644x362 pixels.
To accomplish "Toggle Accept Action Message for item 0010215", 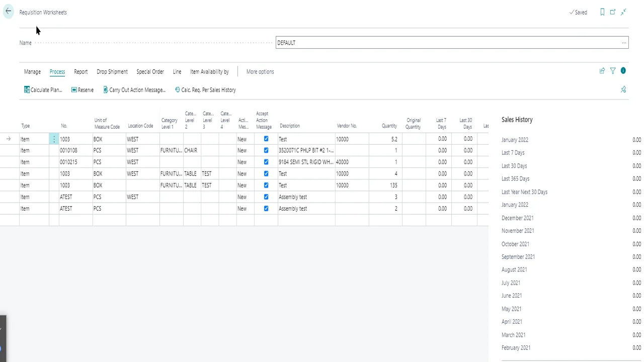I will click(x=266, y=162).
